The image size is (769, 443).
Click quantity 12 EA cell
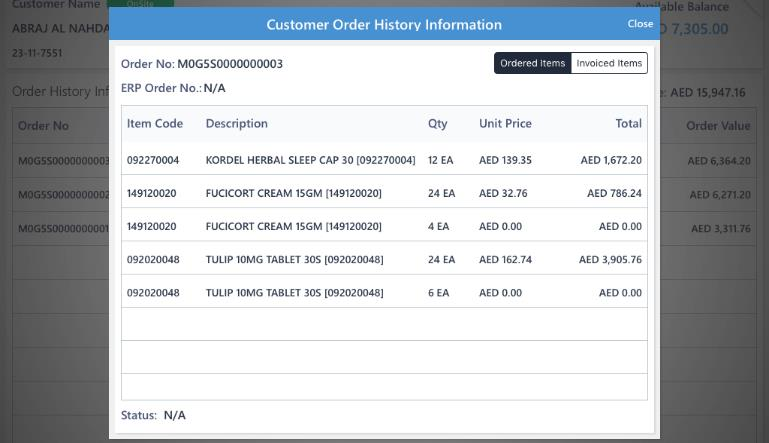(440, 160)
